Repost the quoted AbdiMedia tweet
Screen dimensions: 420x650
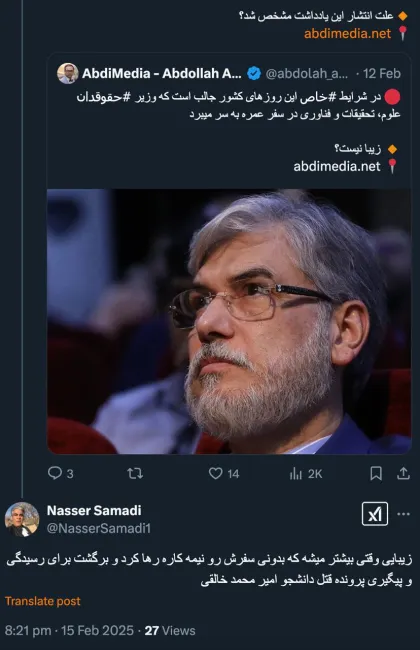[135, 473]
